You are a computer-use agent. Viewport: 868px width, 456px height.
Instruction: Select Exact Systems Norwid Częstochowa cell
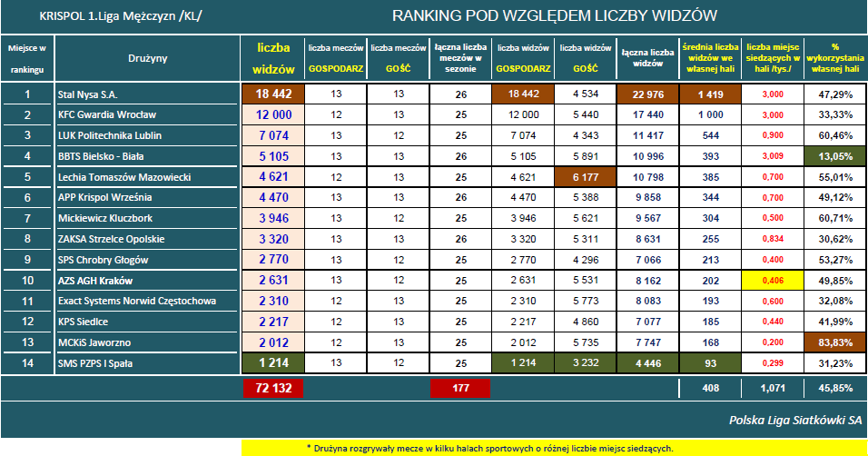tap(137, 301)
